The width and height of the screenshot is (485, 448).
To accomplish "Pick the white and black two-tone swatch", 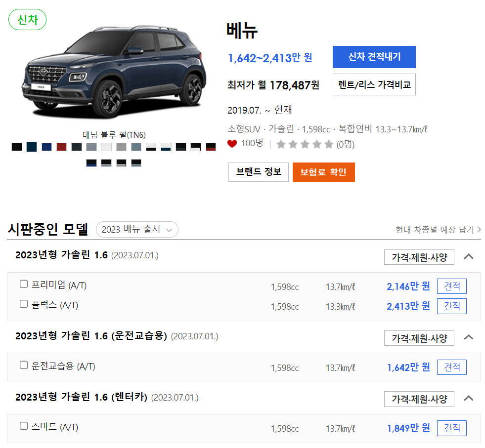I will point(151,147).
